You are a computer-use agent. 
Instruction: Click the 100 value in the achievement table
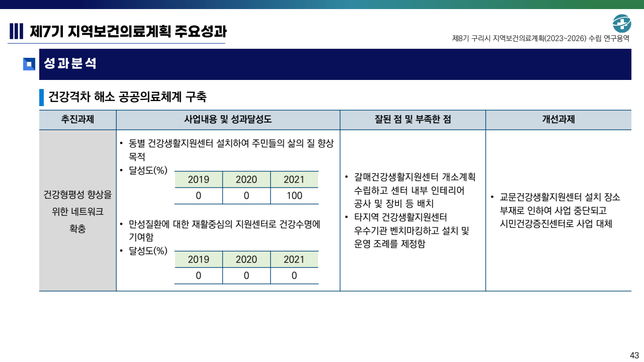coord(294,196)
